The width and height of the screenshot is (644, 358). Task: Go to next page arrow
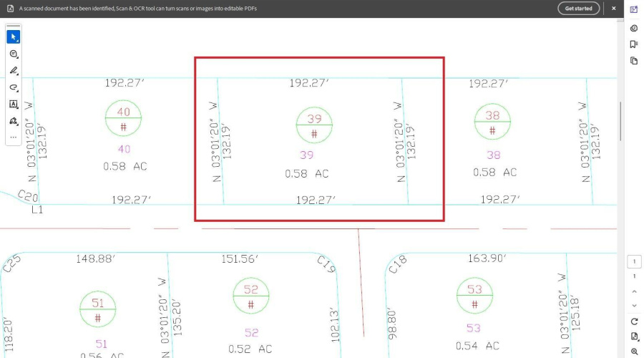pyautogui.click(x=634, y=306)
